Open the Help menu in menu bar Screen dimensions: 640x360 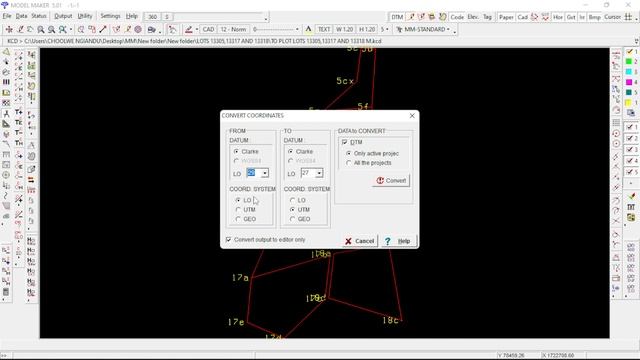coord(131,16)
